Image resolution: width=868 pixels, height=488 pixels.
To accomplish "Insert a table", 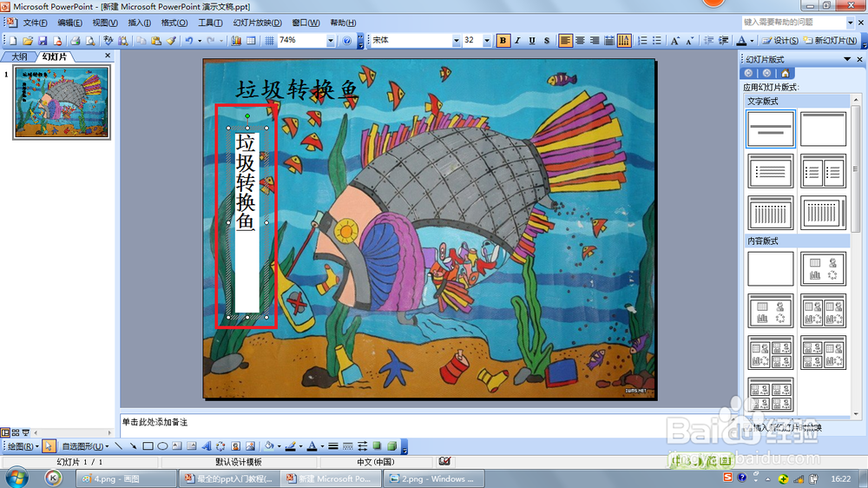I will pos(251,41).
